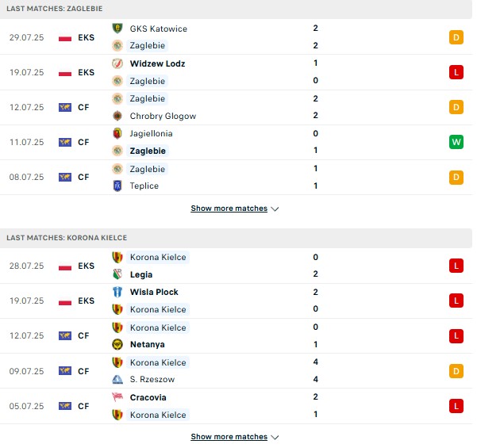Expand more Korona Kielce matches chevron

coord(275,437)
